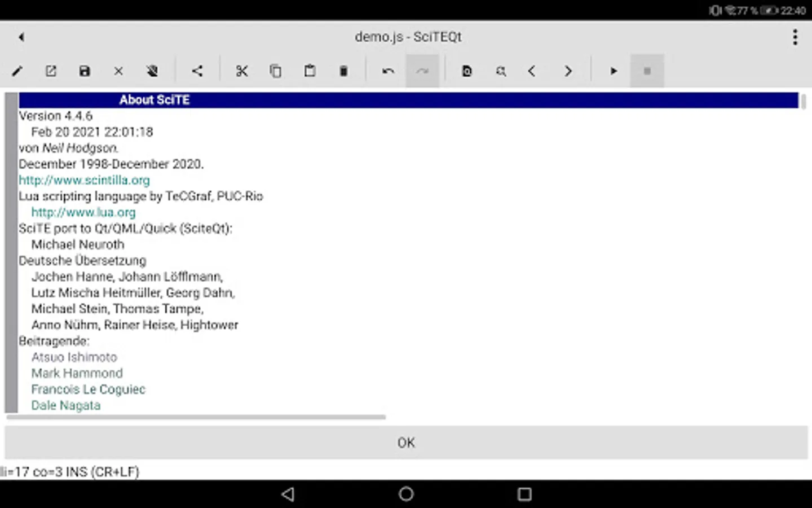Click the horizontal scrollbar under the text
812x508 pixels.
click(x=196, y=417)
